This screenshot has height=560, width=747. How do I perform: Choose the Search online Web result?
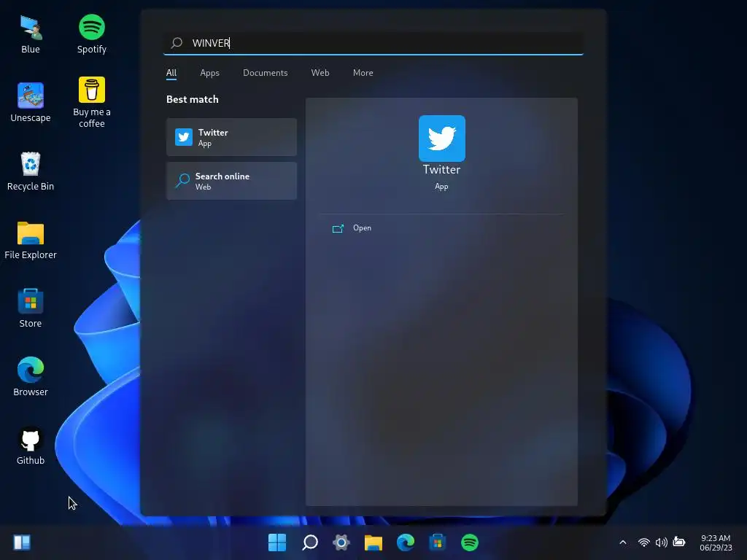tap(231, 181)
